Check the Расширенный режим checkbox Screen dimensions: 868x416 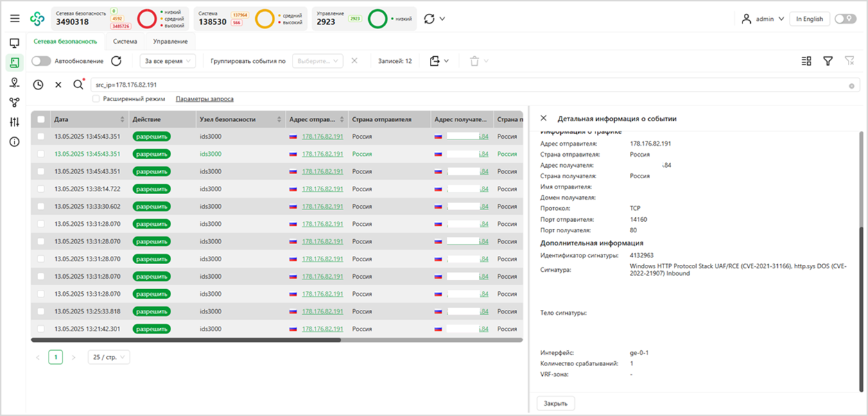(x=96, y=99)
